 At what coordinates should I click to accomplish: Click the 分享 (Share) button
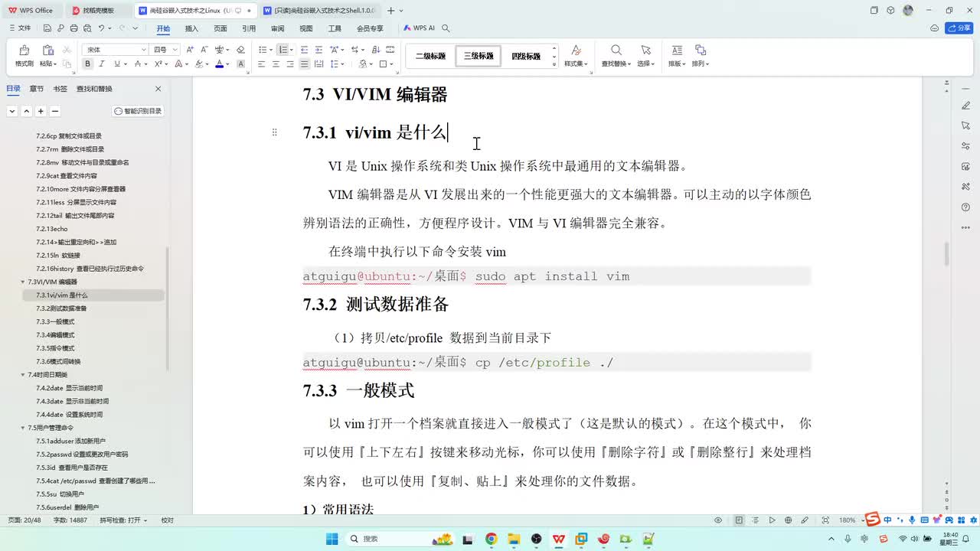pos(959,28)
